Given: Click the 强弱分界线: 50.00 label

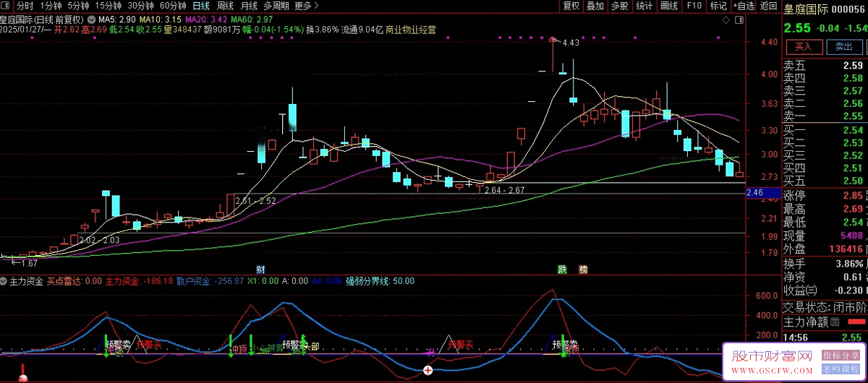Looking at the screenshot, I should (380, 281).
